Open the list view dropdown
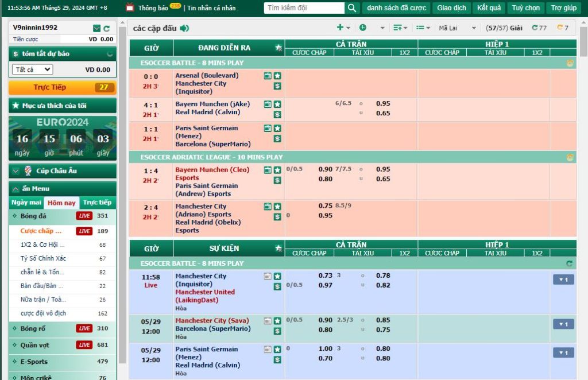The image size is (588, 380). (x=423, y=28)
